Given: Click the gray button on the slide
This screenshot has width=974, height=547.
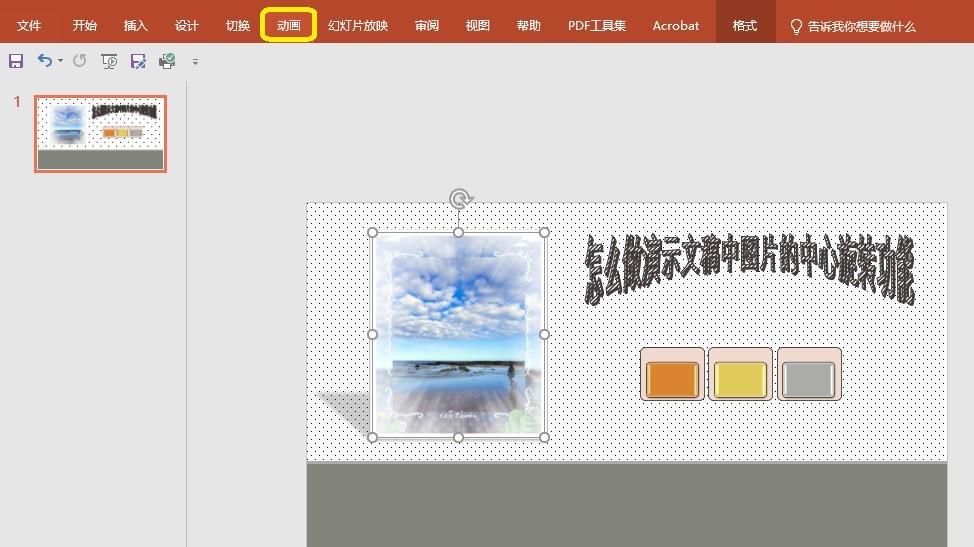Looking at the screenshot, I should click(x=808, y=379).
